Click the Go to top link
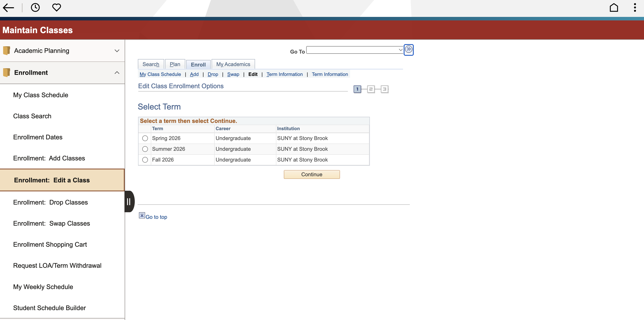644x320 pixels. coord(156,217)
